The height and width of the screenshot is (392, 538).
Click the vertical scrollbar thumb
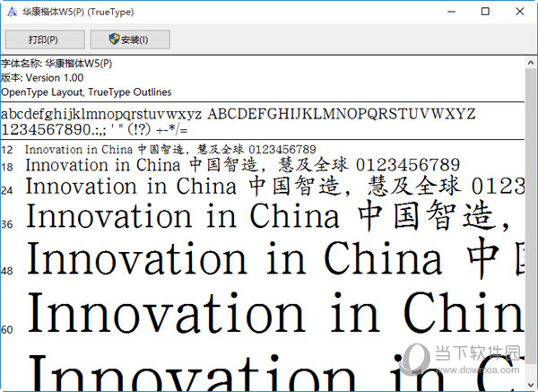tap(531, 214)
